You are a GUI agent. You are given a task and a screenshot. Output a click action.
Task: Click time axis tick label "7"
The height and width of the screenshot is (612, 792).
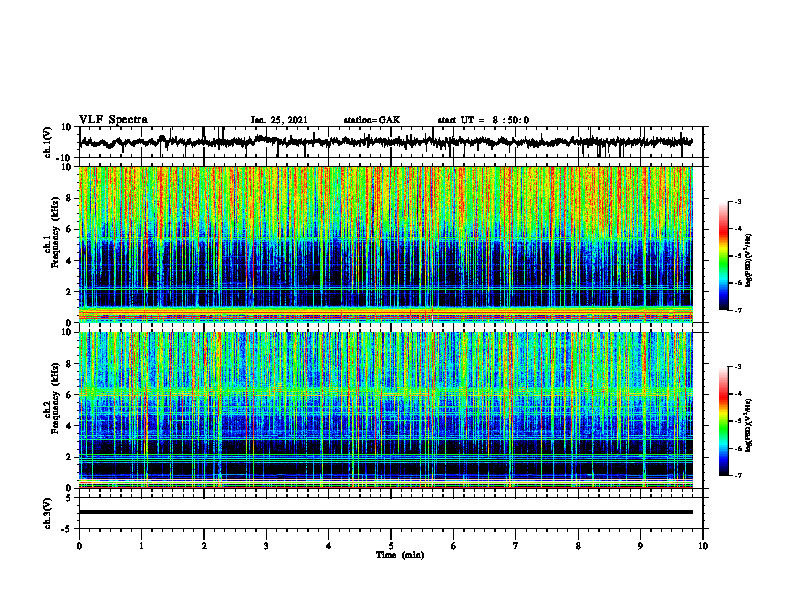[516, 546]
